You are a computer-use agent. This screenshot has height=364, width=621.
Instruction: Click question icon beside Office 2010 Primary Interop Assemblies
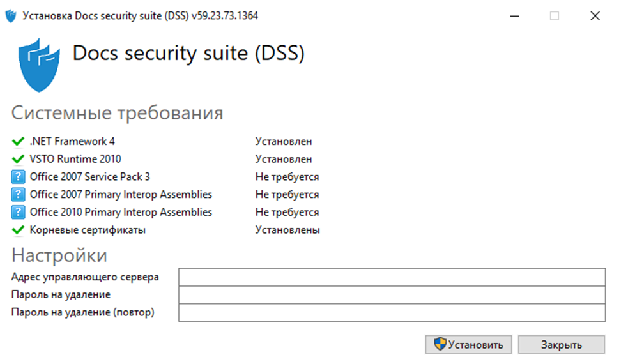[18, 213]
